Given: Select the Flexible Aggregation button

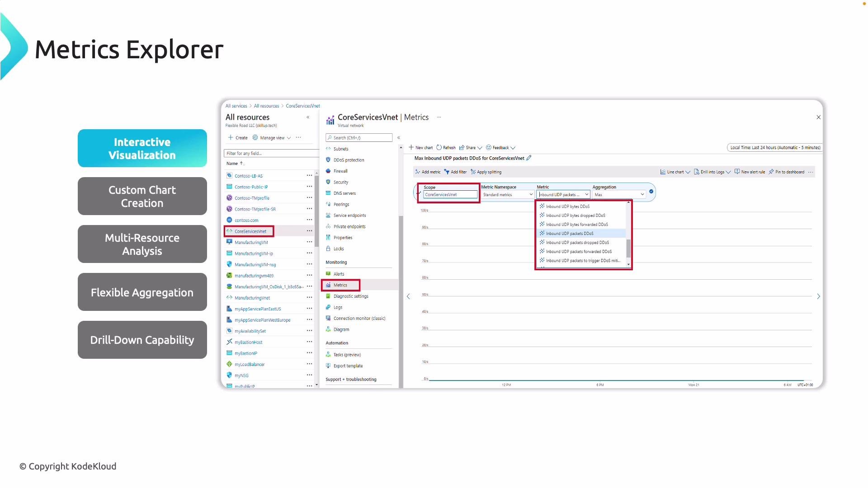Looking at the screenshot, I should point(142,292).
